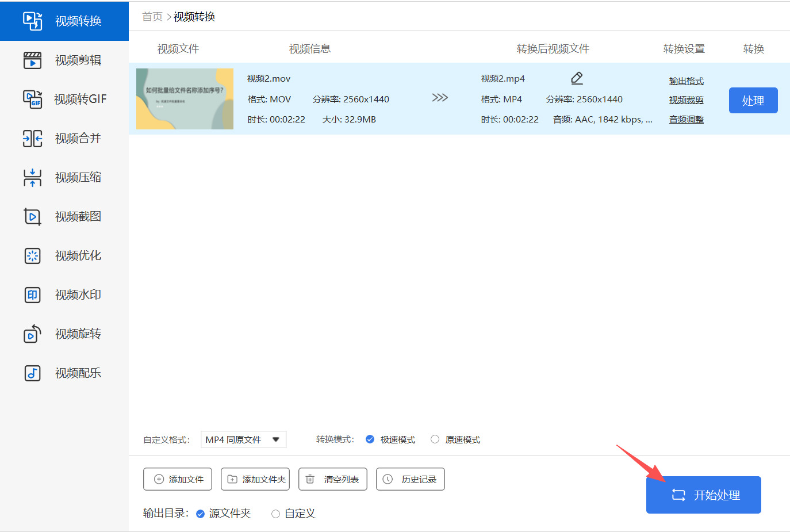The height and width of the screenshot is (532, 790).
Task: Open the 输出格式 settings link
Action: 686,81
